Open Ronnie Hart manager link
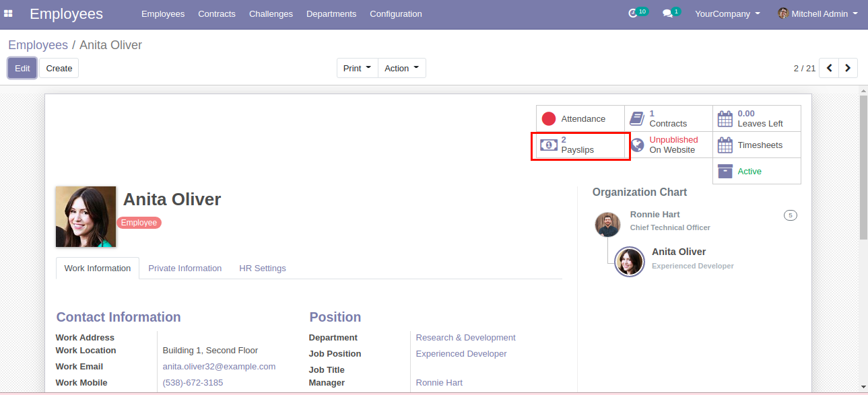Viewport: 868px width, 395px height. point(439,383)
